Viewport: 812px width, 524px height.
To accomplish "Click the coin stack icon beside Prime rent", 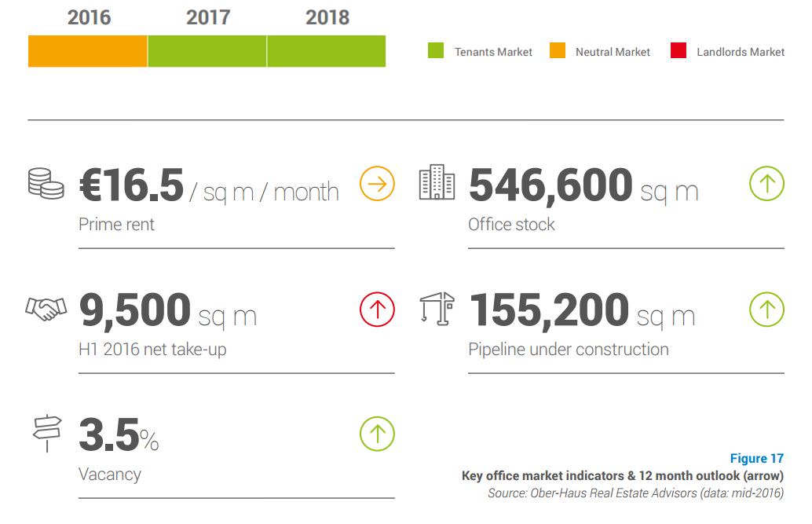I will pos(46,184).
